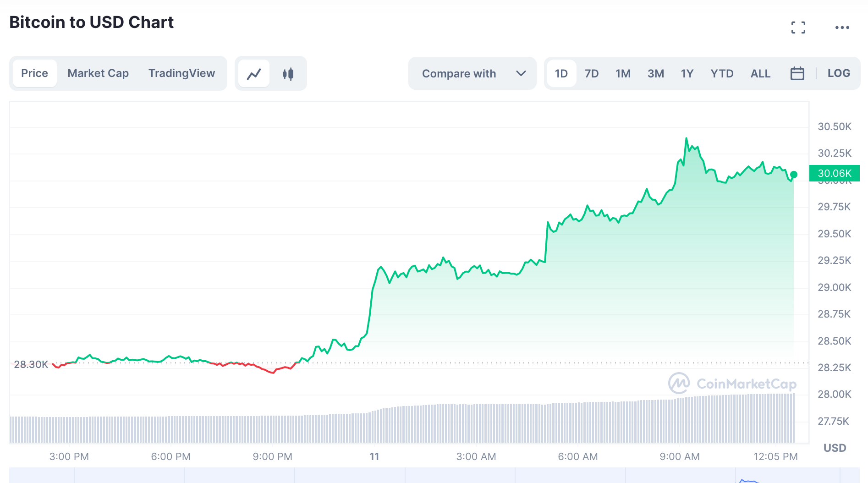
Task: Click the 29.75K axis label
Action: [834, 207]
